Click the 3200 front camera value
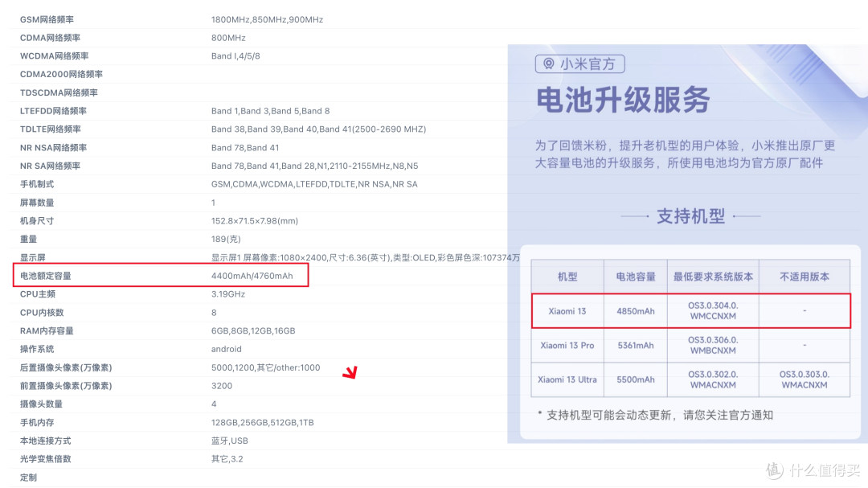The width and height of the screenshot is (868, 488). (x=222, y=386)
